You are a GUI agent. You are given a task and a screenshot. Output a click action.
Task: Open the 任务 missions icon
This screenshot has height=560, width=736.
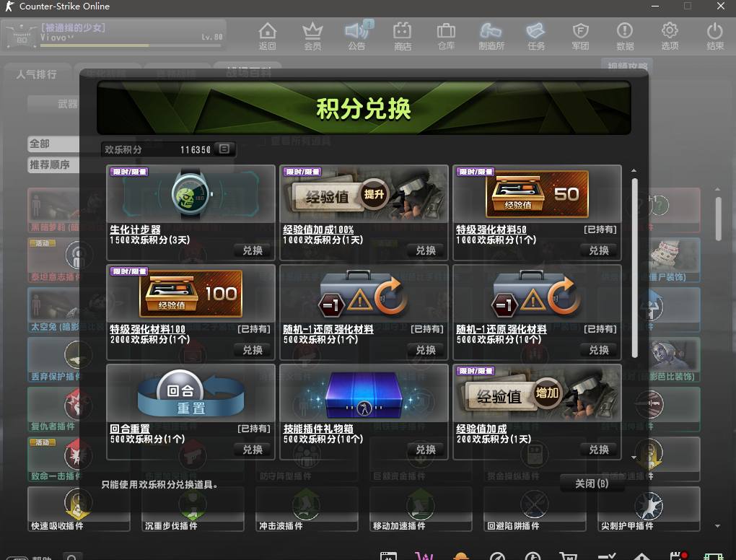536,36
